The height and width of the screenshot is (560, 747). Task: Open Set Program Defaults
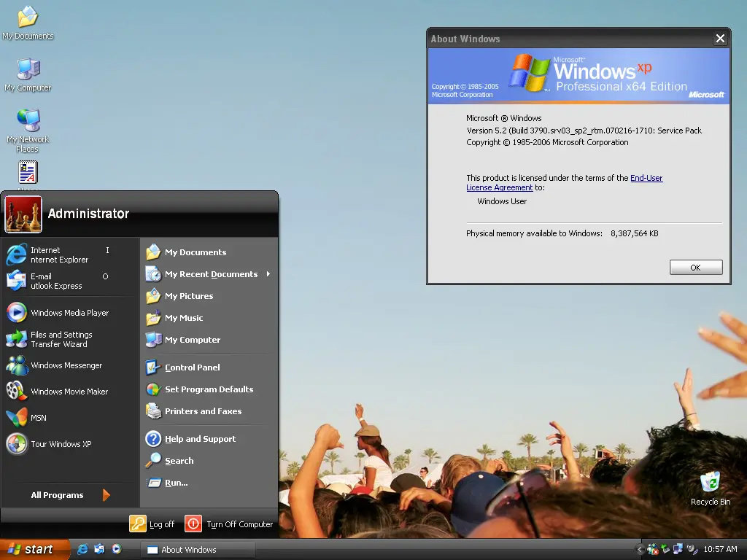pyautogui.click(x=209, y=389)
